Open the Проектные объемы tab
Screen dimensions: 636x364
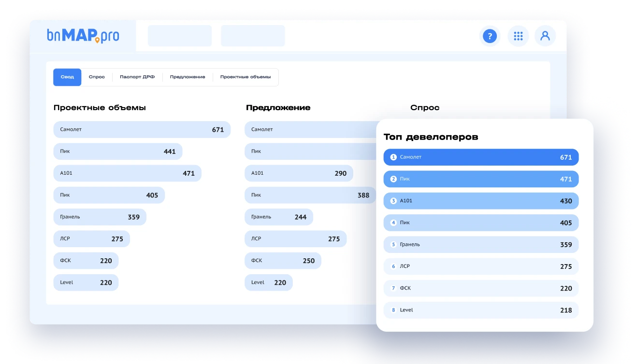(246, 77)
